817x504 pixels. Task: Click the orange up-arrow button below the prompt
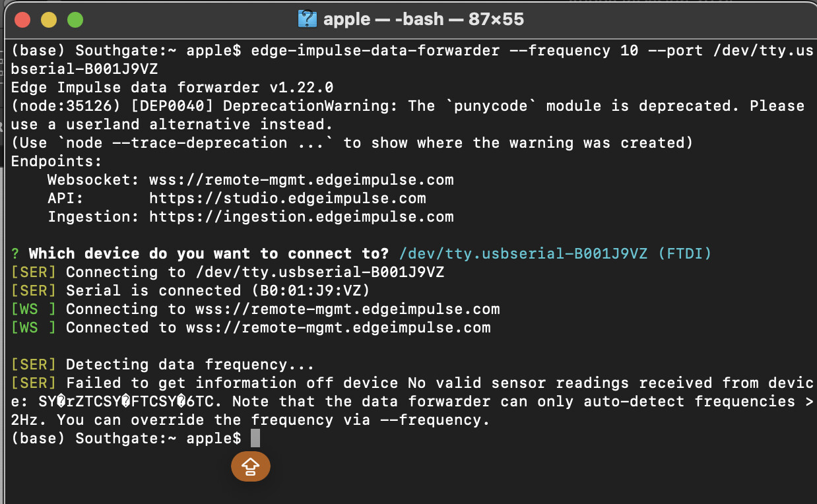(x=250, y=466)
